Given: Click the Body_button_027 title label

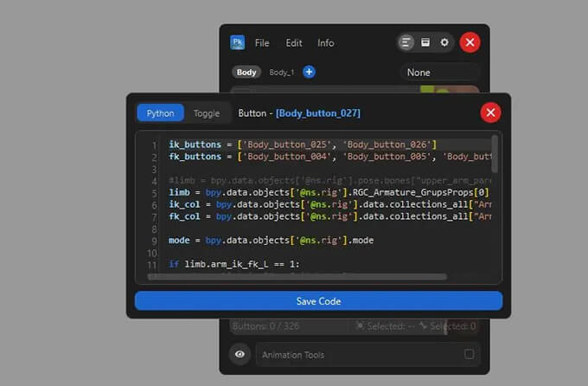Looking at the screenshot, I should click(x=318, y=113).
